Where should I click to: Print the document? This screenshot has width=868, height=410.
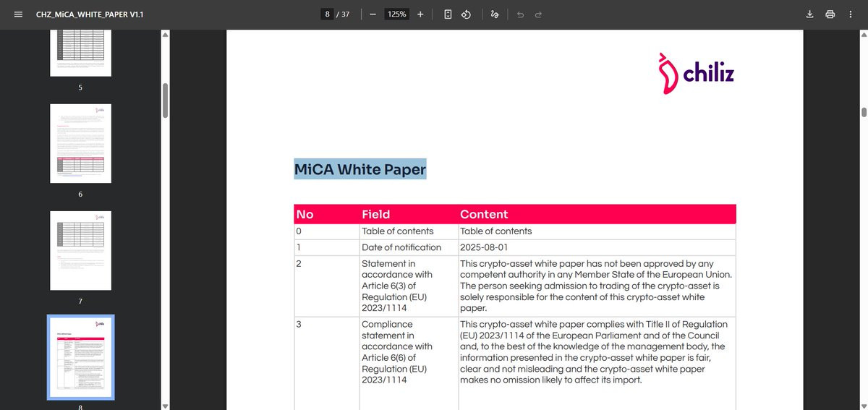(x=830, y=14)
